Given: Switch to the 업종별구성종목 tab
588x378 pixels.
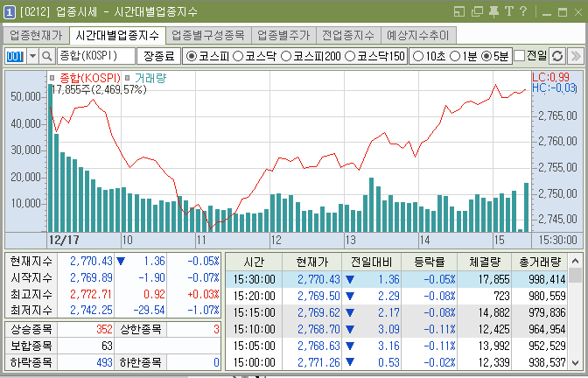Looking at the screenshot, I should tap(208, 36).
